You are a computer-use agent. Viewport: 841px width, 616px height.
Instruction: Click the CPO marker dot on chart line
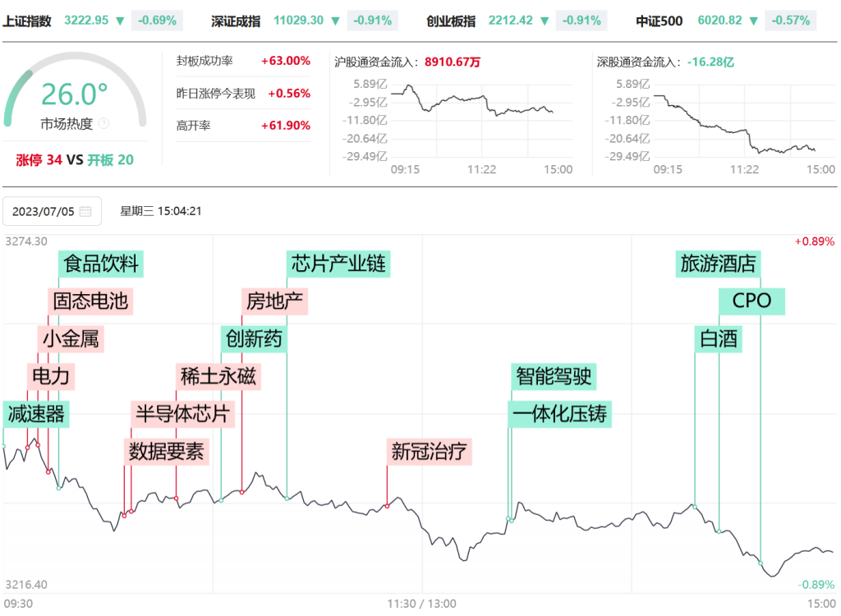pyautogui.click(x=761, y=563)
